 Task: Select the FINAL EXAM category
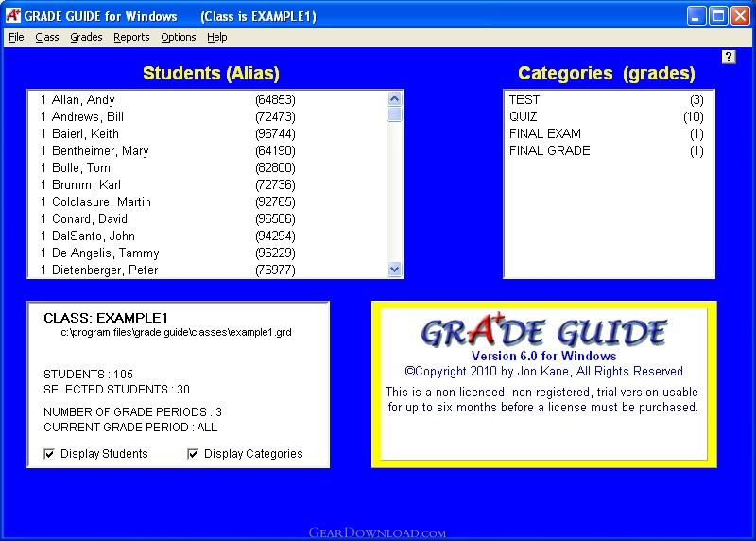click(x=609, y=133)
